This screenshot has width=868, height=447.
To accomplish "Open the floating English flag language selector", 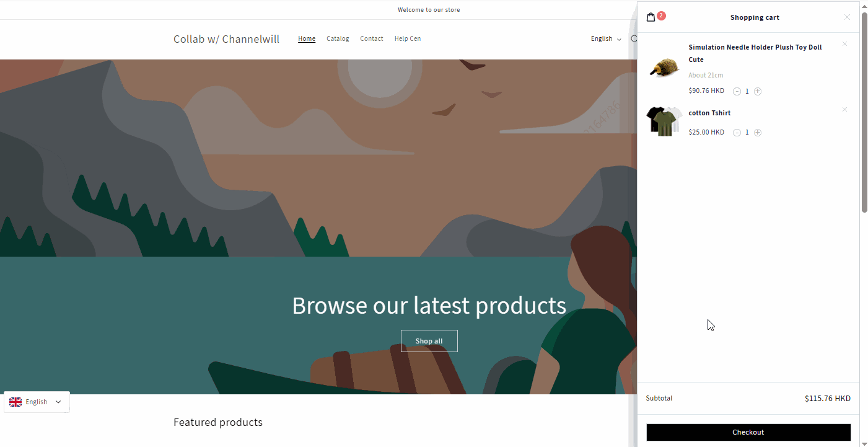I will pyautogui.click(x=37, y=402).
